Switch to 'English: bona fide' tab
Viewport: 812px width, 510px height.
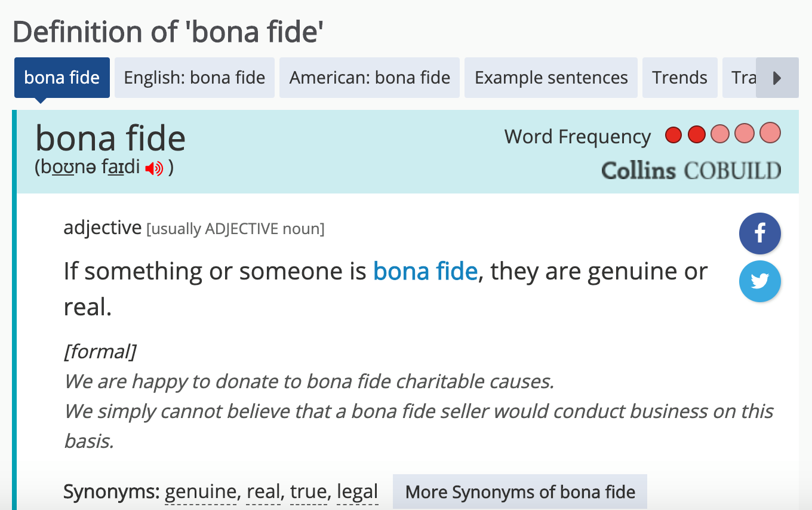pos(195,78)
